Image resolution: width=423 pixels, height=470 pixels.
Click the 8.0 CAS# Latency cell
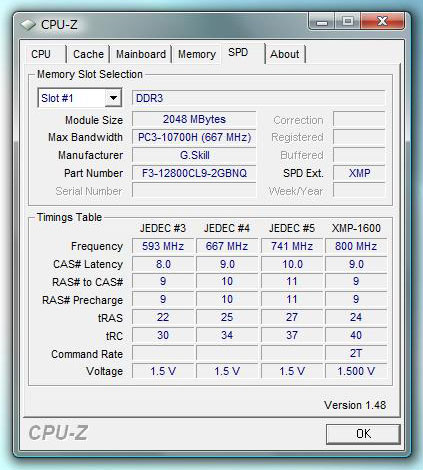(163, 264)
